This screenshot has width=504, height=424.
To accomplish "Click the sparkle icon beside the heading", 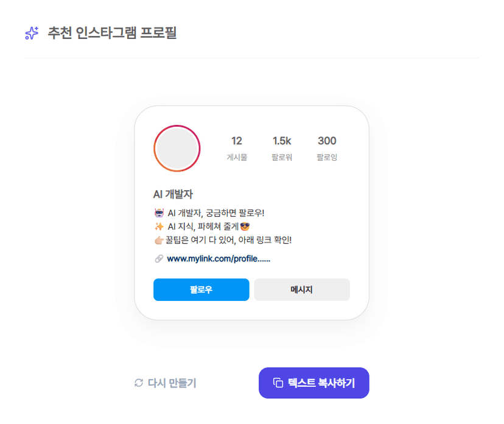I will pyautogui.click(x=32, y=33).
